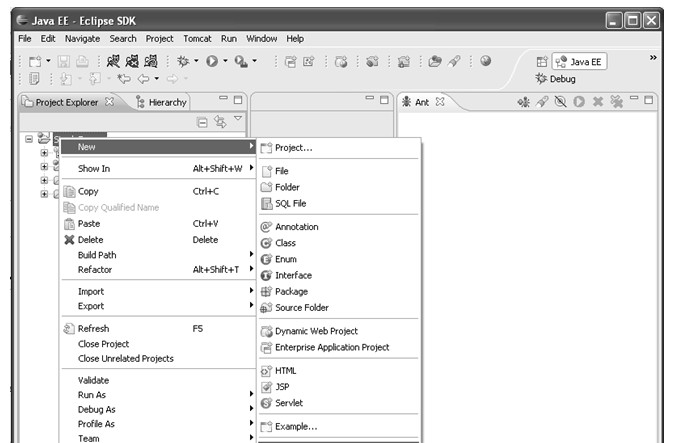The width and height of the screenshot is (677, 443).
Task: Open Run As submenu
Action: (x=158, y=395)
